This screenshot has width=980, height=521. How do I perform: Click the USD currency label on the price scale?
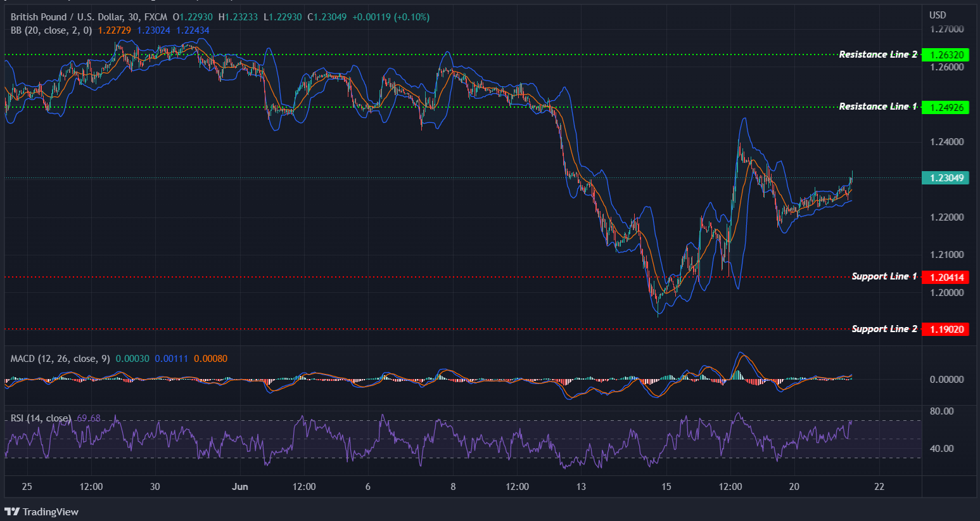[x=936, y=15]
